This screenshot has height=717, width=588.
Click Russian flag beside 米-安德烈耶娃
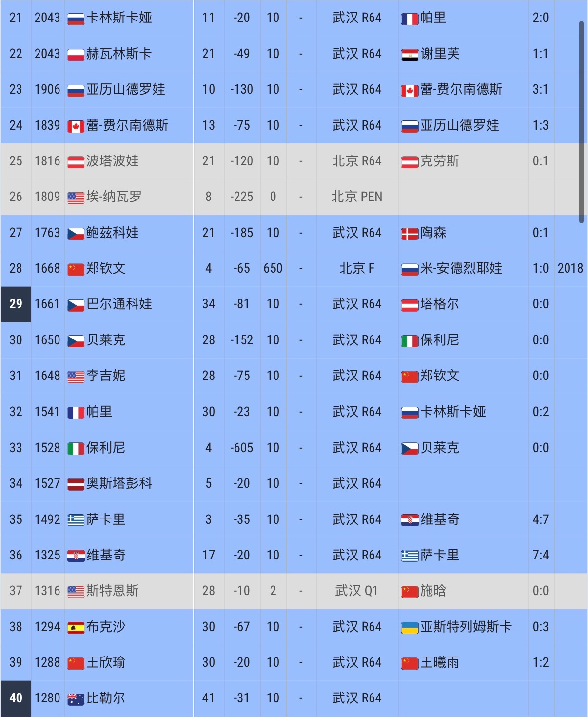click(x=410, y=270)
